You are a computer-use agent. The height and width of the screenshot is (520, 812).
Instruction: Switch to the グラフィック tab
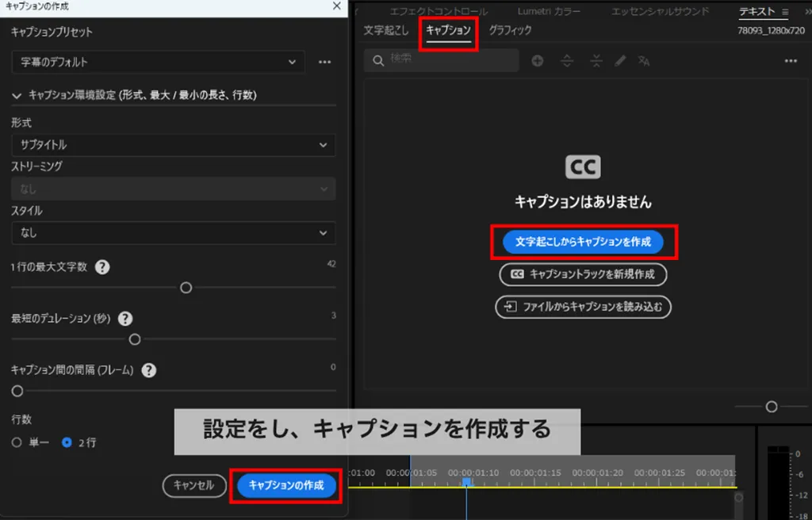(510, 30)
